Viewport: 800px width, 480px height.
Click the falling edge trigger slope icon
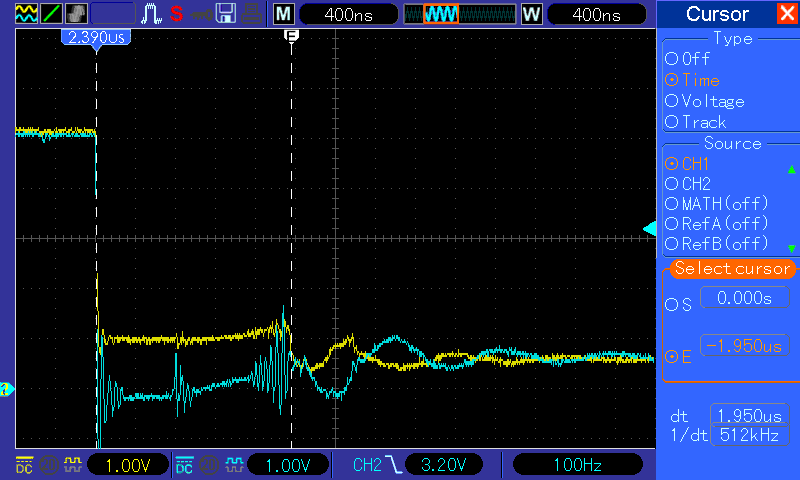click(393, 464)
